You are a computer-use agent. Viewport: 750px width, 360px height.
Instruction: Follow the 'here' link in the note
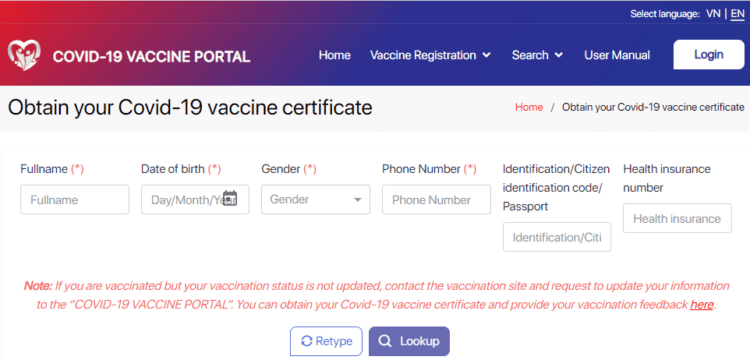click(702, 305)
